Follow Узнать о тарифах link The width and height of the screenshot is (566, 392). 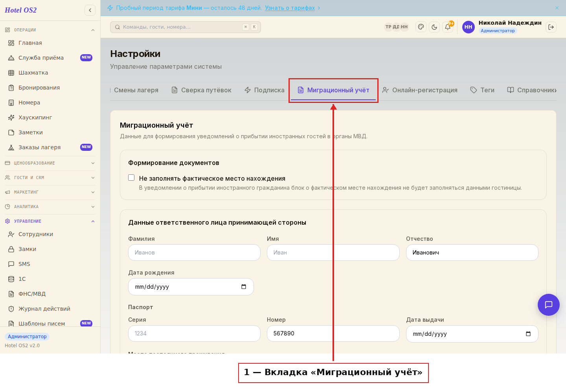[x=290, y=8]
